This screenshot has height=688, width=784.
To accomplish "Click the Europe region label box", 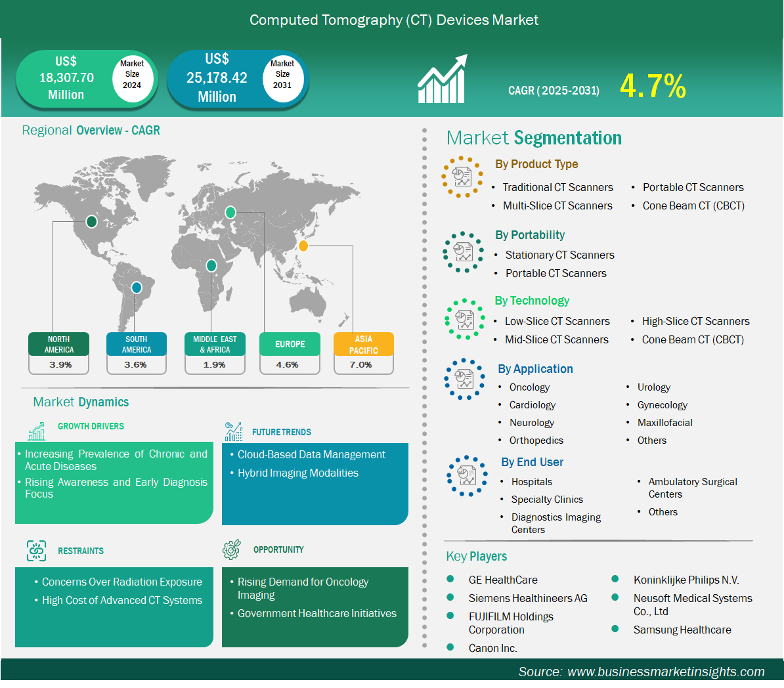I will [x=290, y=344].
